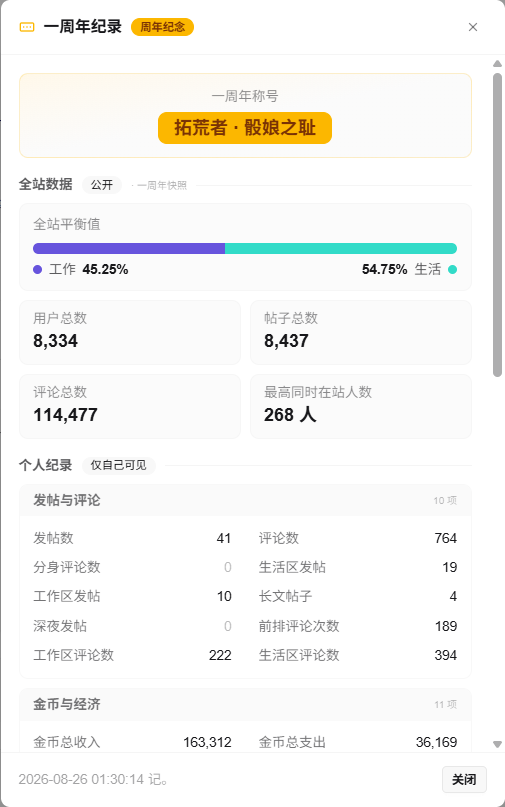Click the 关闭 button at the bottom
505x807 pixels.
(x=464, y=780)
